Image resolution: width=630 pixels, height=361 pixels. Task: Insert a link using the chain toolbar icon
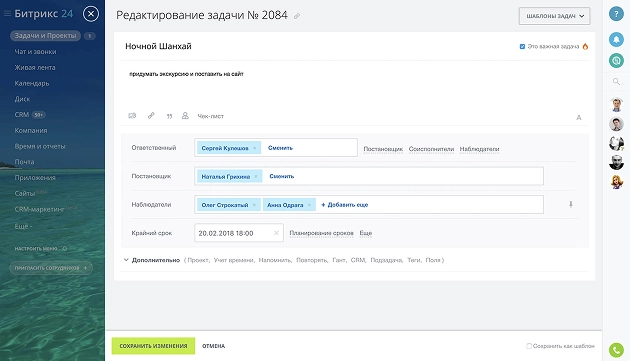pyautogui.click(x=151, y=116)
